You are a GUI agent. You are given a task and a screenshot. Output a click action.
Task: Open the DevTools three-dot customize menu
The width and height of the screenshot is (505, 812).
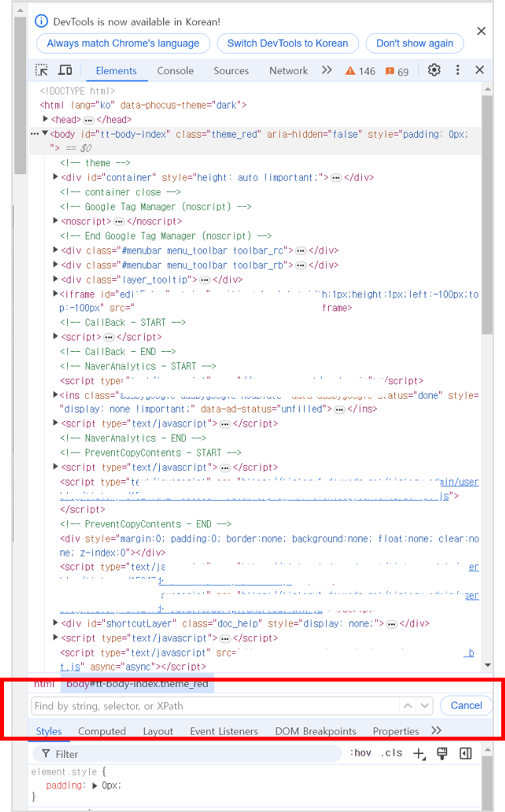(457, 70)
